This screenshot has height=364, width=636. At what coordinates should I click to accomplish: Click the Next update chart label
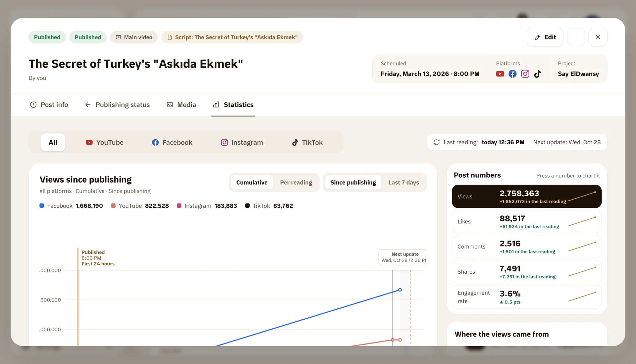tap(403, 257)
